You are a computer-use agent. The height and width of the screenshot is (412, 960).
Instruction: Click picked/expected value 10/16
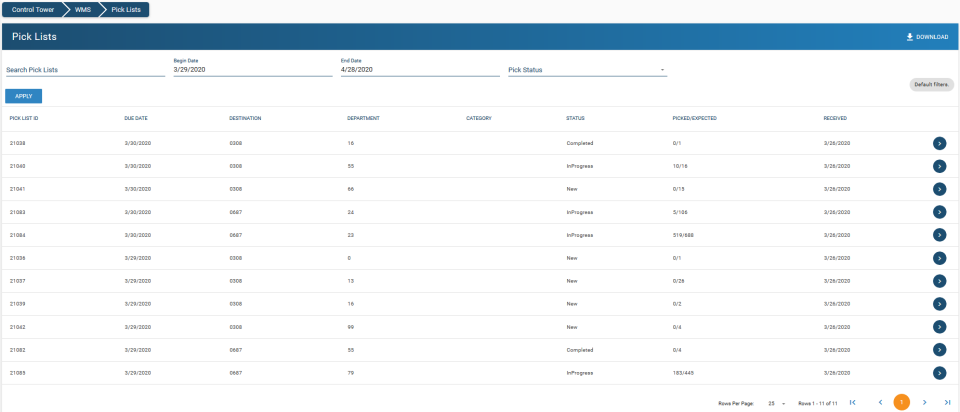[x=680, y=166]
